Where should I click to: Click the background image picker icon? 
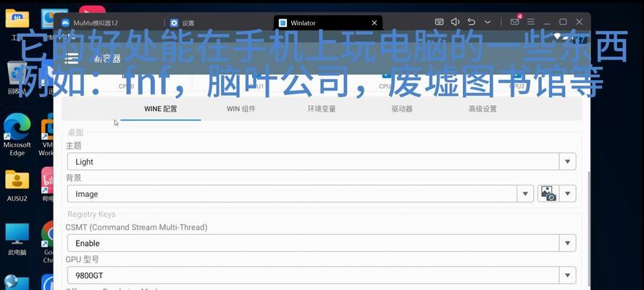click(548, 194)
